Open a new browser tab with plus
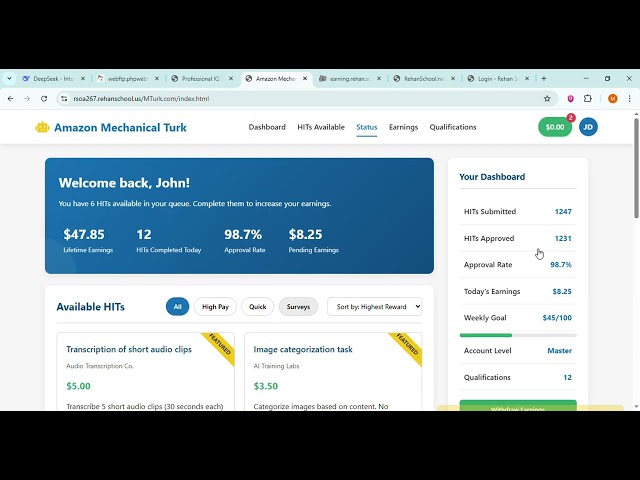640x480 pixels. 544,78
